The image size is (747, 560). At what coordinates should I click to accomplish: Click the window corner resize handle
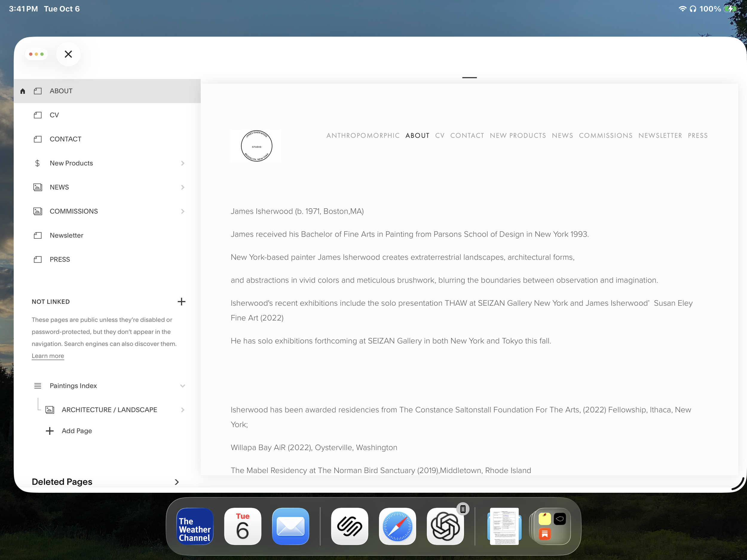pyautogui.click(x=738, y=484)
